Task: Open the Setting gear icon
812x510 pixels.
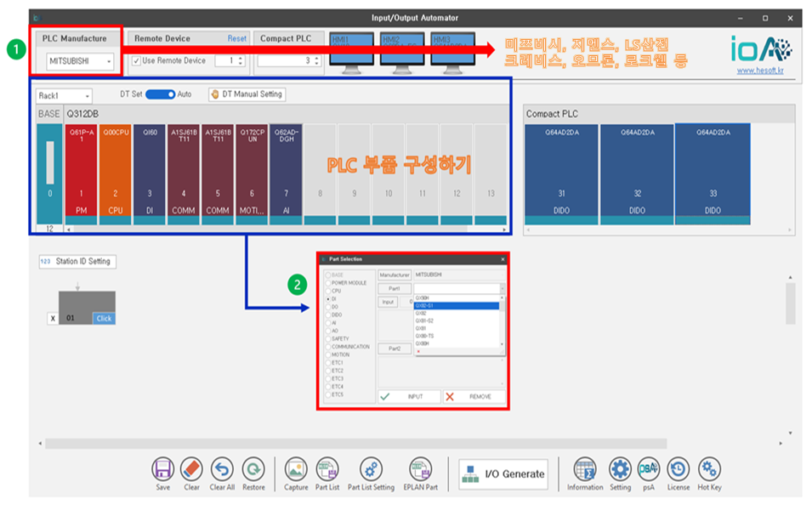Action: (620, 469)
